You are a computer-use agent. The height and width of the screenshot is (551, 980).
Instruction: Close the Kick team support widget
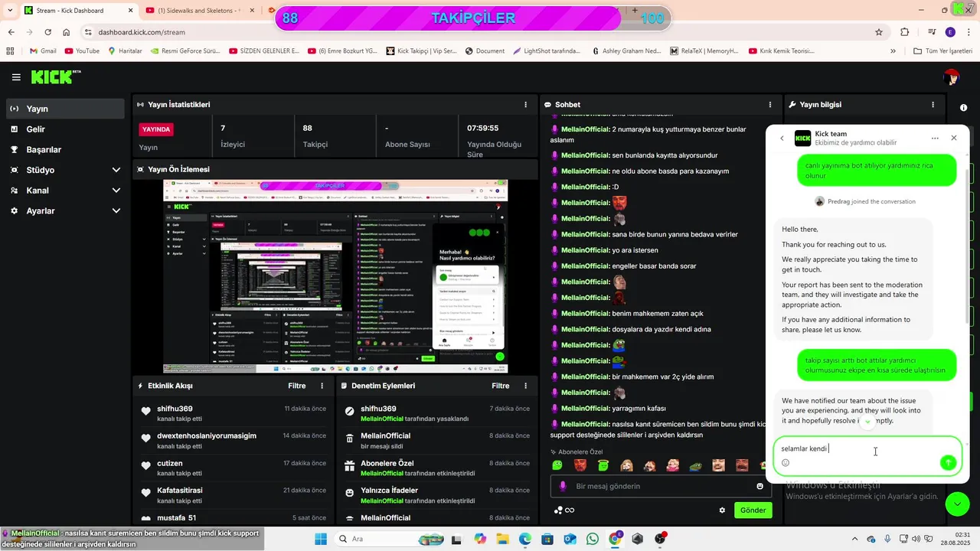click(x=954, y=139)
